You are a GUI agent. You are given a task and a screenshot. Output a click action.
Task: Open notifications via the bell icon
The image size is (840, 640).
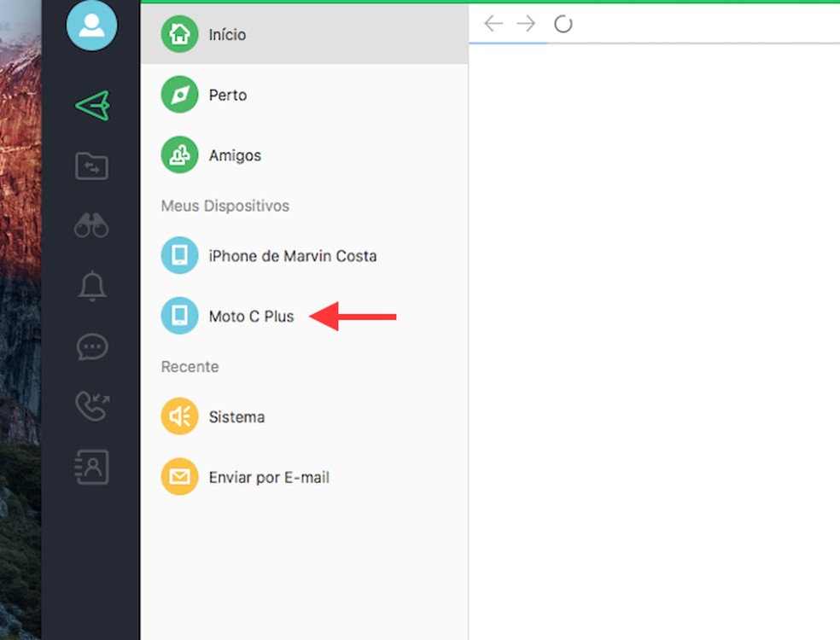[91, 287]
